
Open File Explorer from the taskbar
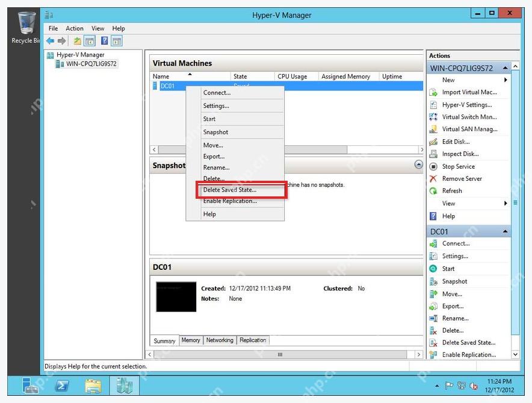(x=93, y=386)
